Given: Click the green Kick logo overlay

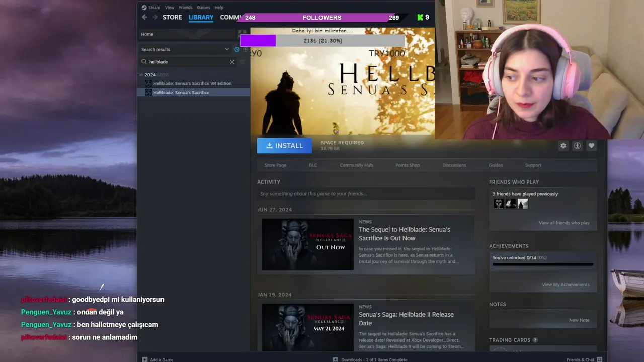Looking at the screenshot, I should 420,18.
